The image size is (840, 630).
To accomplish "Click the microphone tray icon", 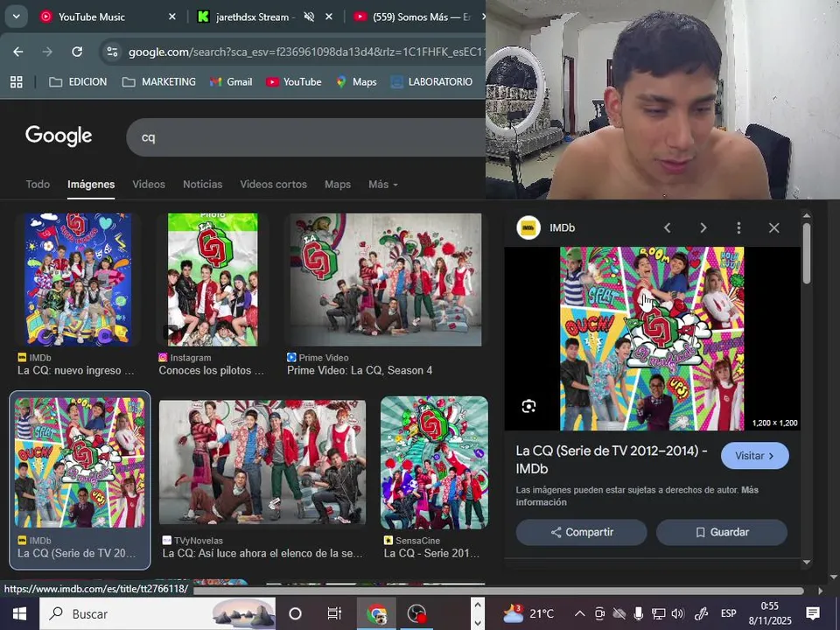I will point(638,613).
